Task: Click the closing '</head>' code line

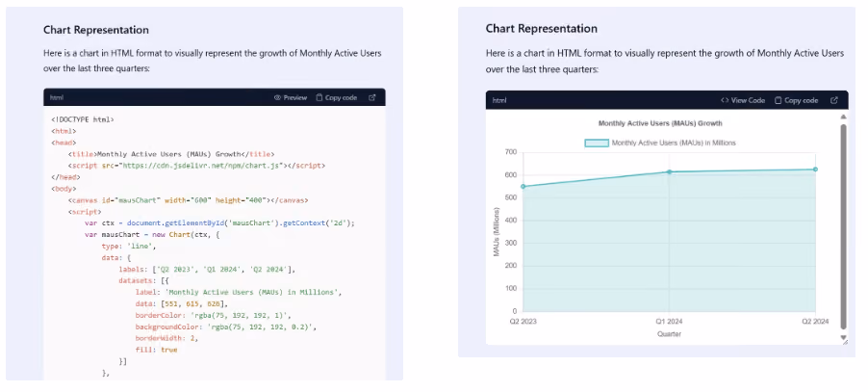Action: click(x=65, y=177)
